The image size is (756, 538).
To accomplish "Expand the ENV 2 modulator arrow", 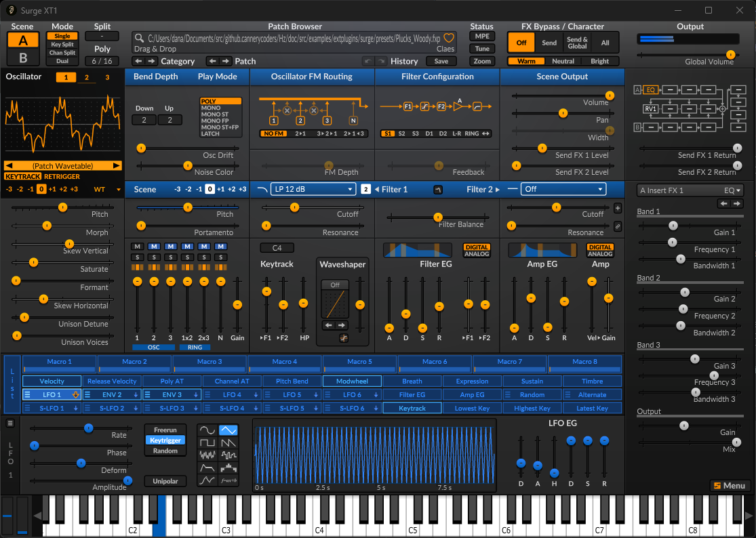I will [x=136, y=395].
